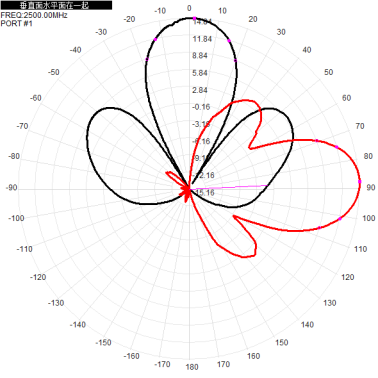The height and width of the screenshot is (378, 378).
Task: Click the -0.16 gain scale value
Action: [201, 107]
